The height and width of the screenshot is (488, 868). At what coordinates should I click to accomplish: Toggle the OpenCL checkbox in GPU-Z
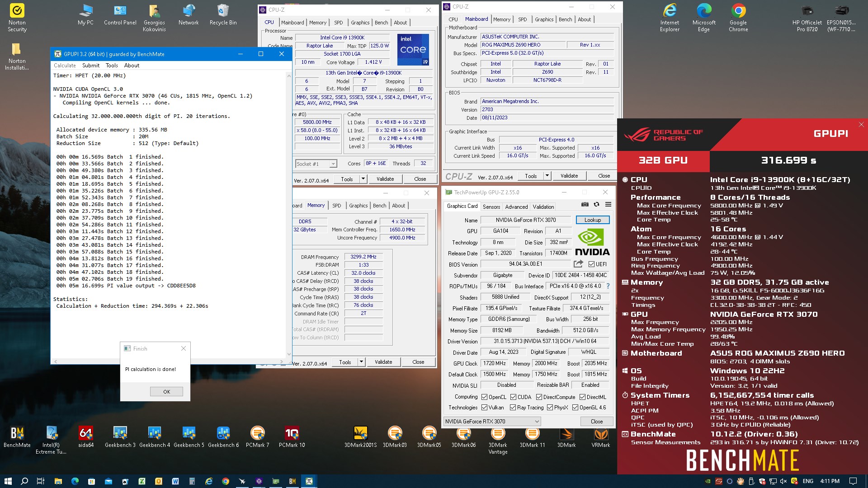[x=485, y=397]
